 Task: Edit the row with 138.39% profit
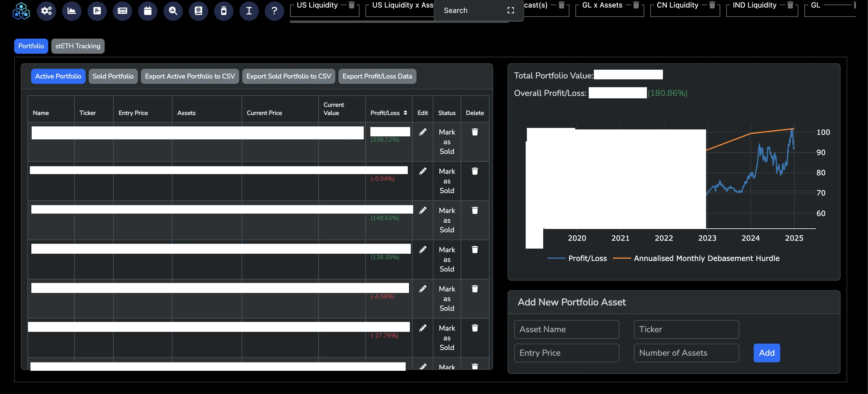coord(423,249)
